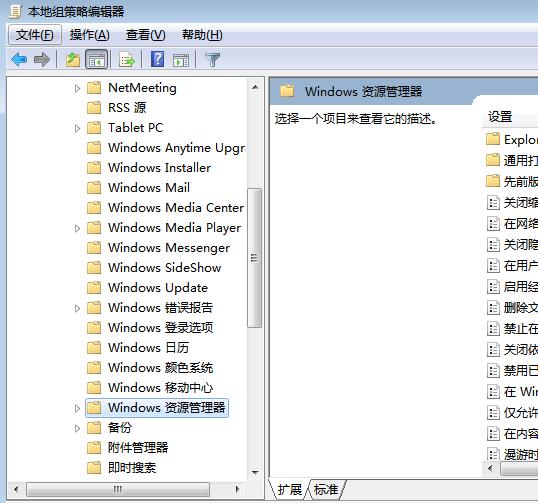Image resolution: width=538 pixels, height=503 pixels.
Task: Click the policy icon beside 删除文
Action: (493, 307)
